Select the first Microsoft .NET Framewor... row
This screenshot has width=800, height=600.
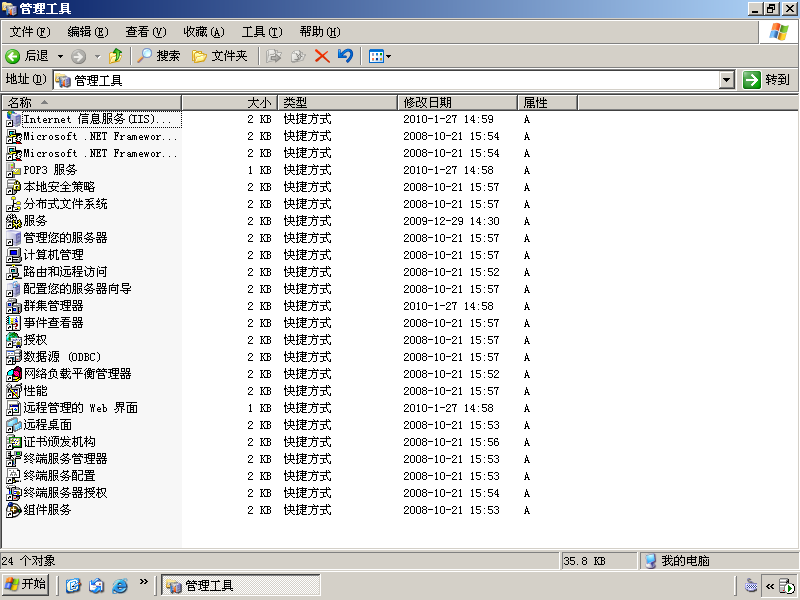point(91,136)
